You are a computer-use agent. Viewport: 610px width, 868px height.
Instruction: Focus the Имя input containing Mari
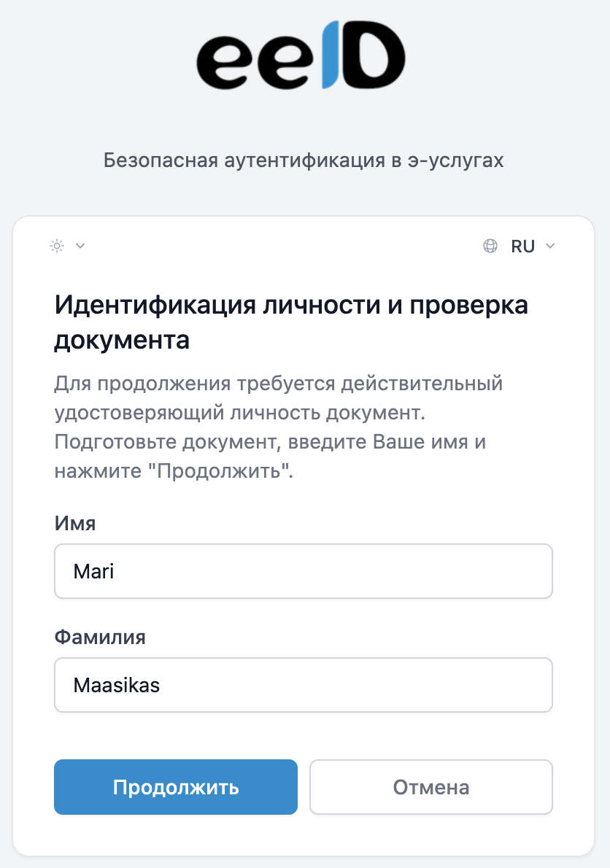pos(303,571)
